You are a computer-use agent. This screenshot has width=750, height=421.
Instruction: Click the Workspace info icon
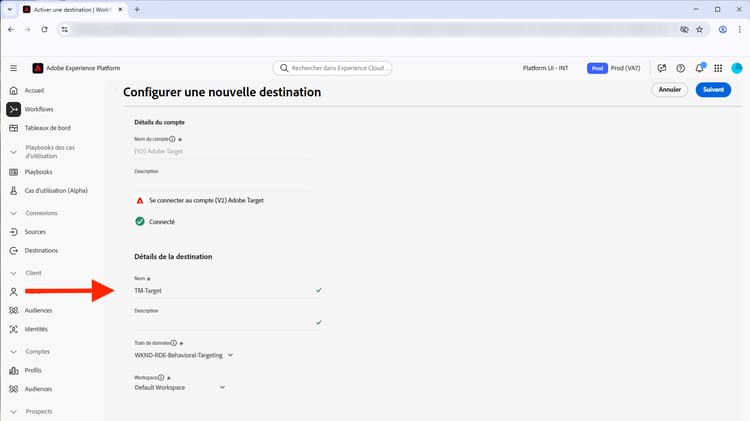[x=161, y=377]
